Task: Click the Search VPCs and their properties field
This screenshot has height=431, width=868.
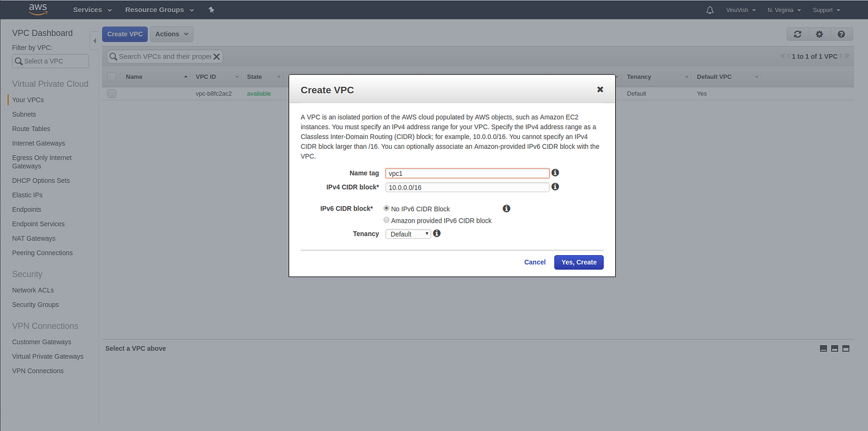Action: (164, 56)
